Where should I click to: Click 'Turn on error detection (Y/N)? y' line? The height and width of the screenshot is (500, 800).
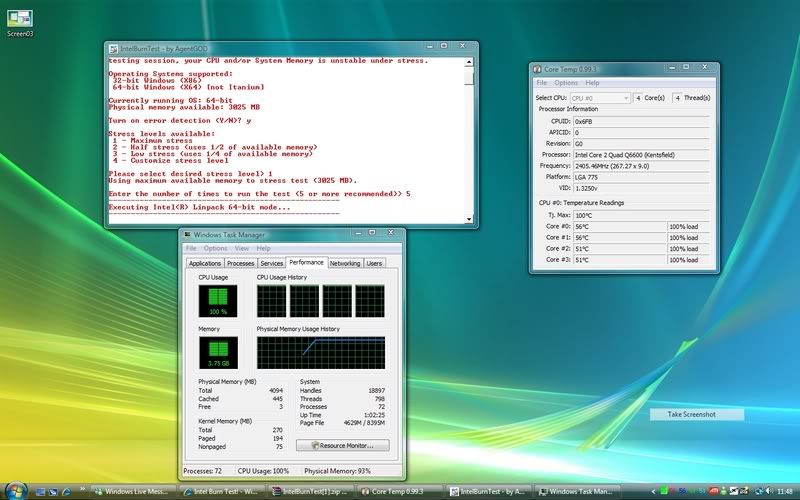coord(180,120)
